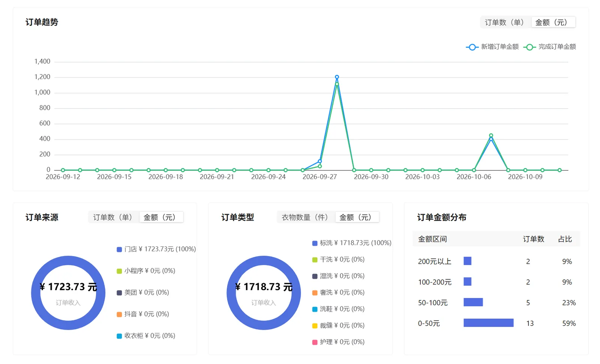This screenshot has width=600, height=364.
Task: Switch 订单类型 to 衣物数量（件） view
Action: [306, 217]
